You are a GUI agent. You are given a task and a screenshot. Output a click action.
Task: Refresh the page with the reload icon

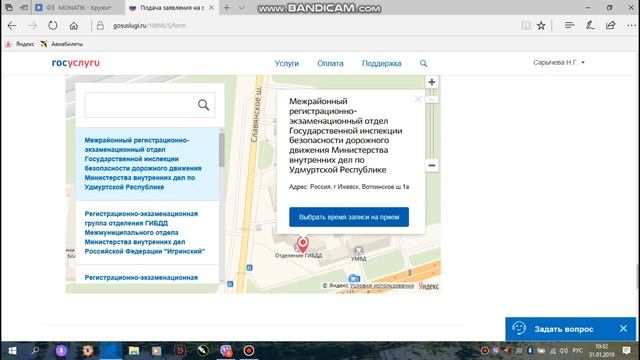click(x=53, y=26)
